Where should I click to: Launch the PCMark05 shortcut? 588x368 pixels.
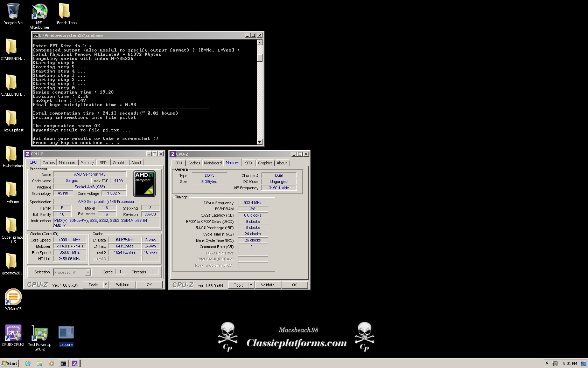[13, 300]
